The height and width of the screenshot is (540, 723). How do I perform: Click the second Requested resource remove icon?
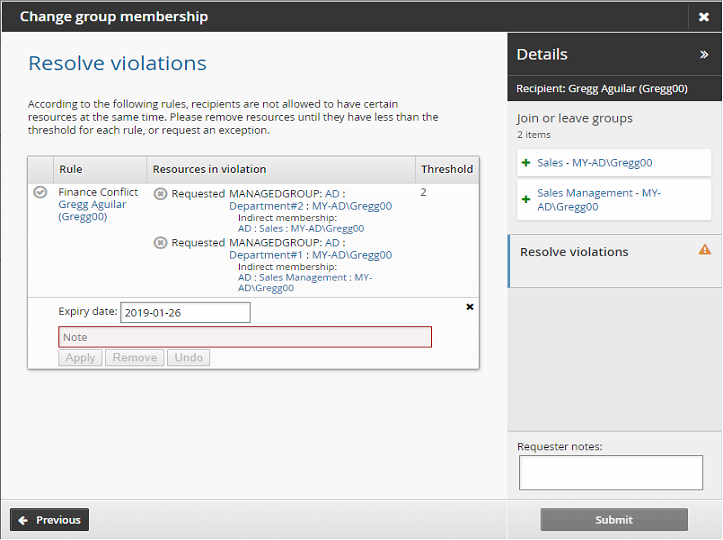[160, 243]
